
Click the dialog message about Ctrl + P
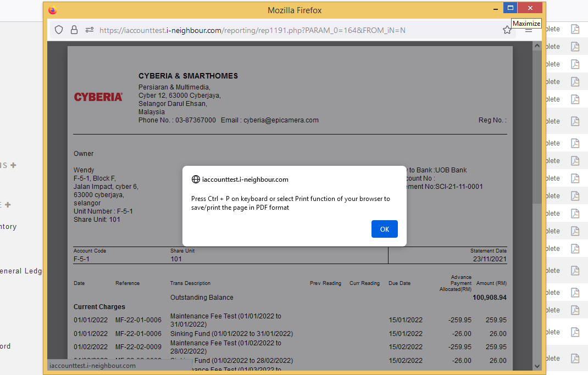[x=291, y=203]
